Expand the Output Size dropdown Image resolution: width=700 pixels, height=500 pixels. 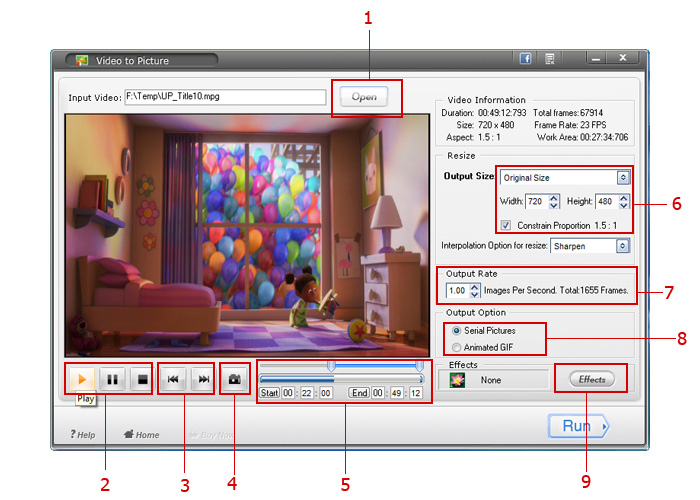click(x=623, y=177)
